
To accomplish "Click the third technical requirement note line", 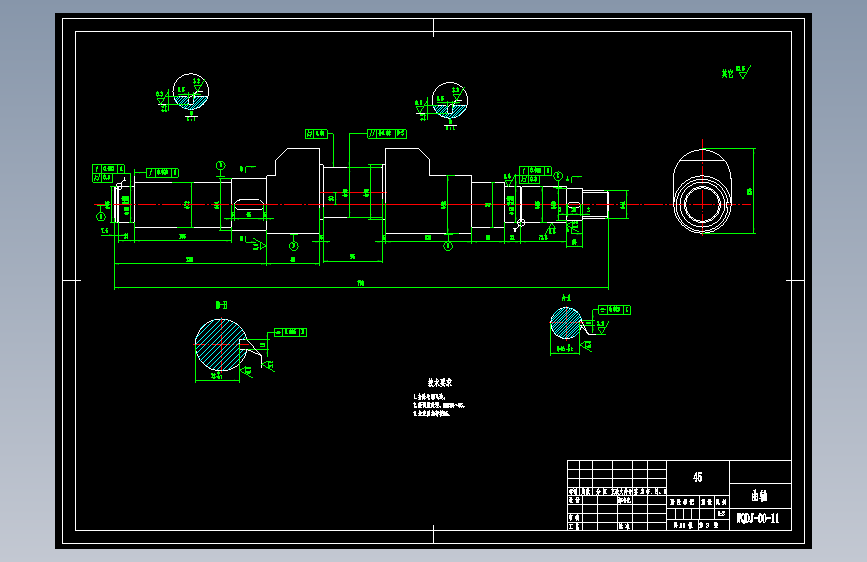I will pyautogui.click(x=432, y=413).
